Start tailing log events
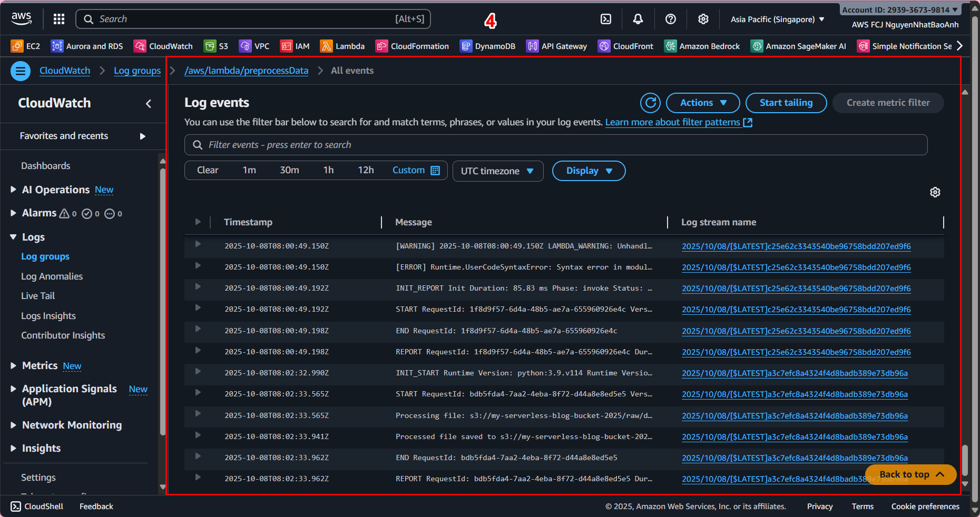 (786, 103)
